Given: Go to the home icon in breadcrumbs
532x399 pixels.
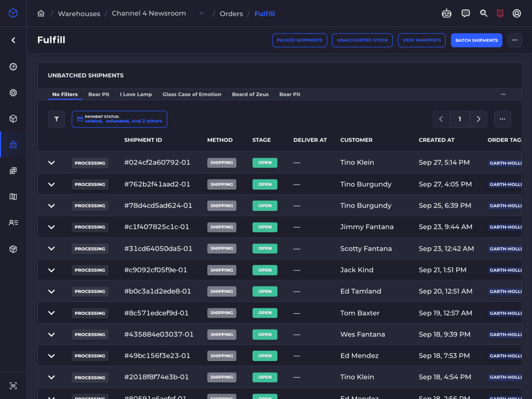Looking at the screenshot, I should [41, 14].
